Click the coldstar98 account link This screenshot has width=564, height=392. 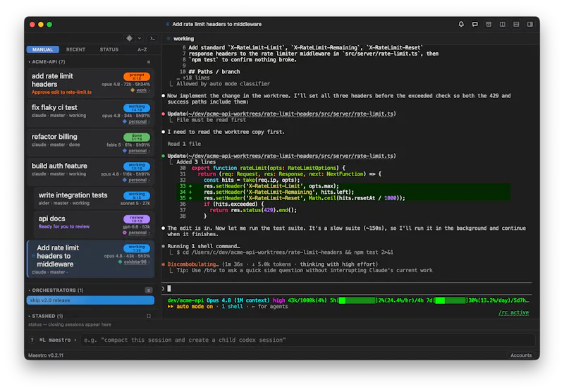(135, 262)
